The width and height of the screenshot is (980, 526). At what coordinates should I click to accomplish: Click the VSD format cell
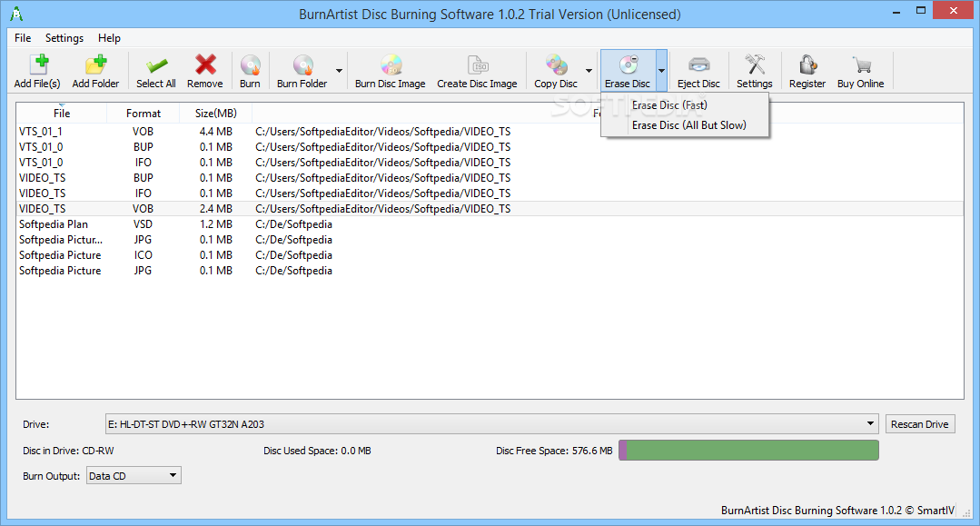143,223
